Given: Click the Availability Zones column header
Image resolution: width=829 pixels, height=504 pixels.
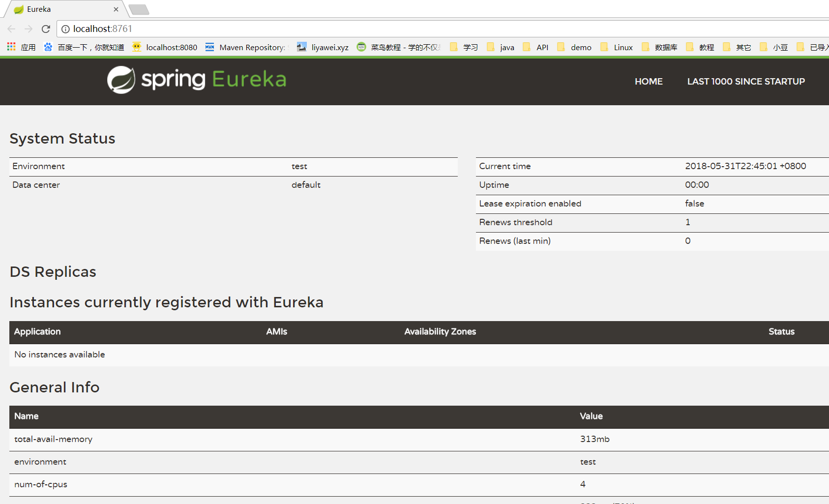Looking at the screenshot, I should coord(440,332).
